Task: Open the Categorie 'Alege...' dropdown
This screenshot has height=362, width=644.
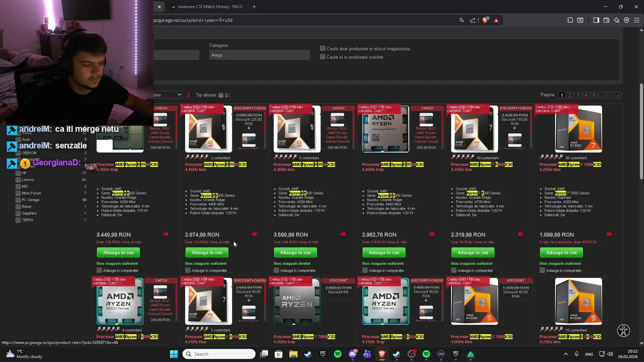Action: click(x=260, y=55)
